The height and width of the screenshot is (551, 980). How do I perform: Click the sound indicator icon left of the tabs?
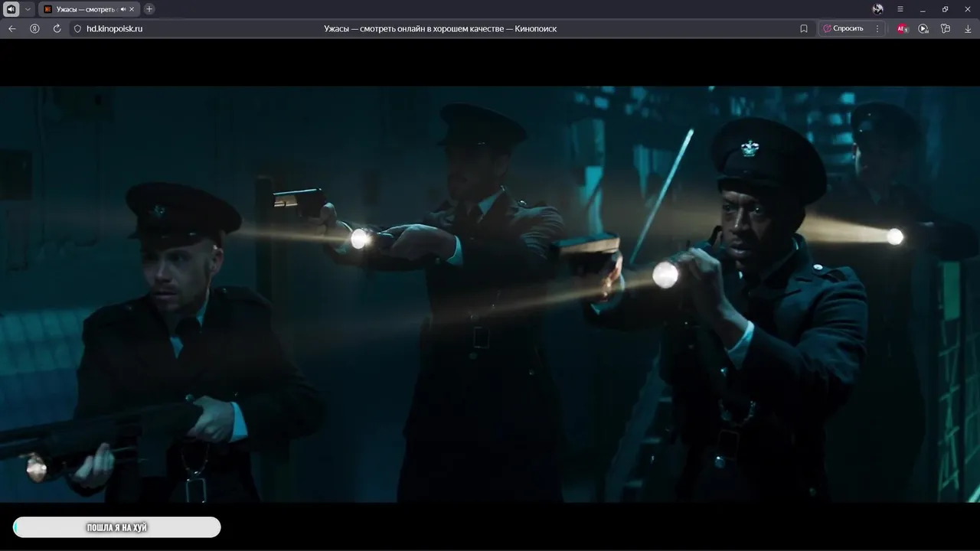pos(11,9)
